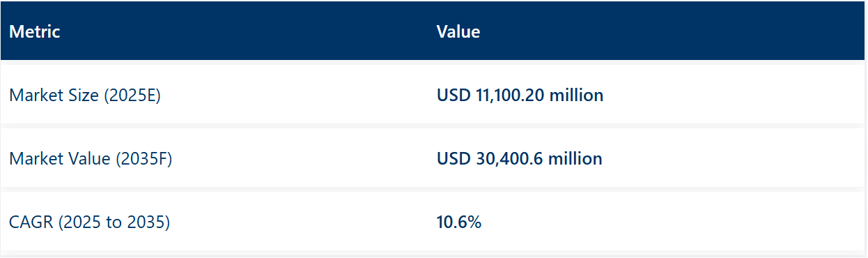Click the word 'million' in the 2035F value
868x258 pixels.
pyautogui.click(x=575, y=159)
